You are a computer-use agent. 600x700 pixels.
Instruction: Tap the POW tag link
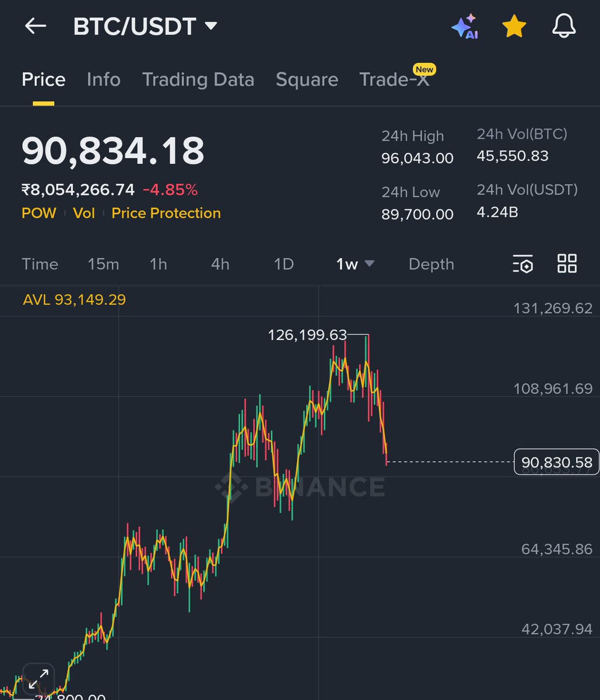(x=38, y=213)
